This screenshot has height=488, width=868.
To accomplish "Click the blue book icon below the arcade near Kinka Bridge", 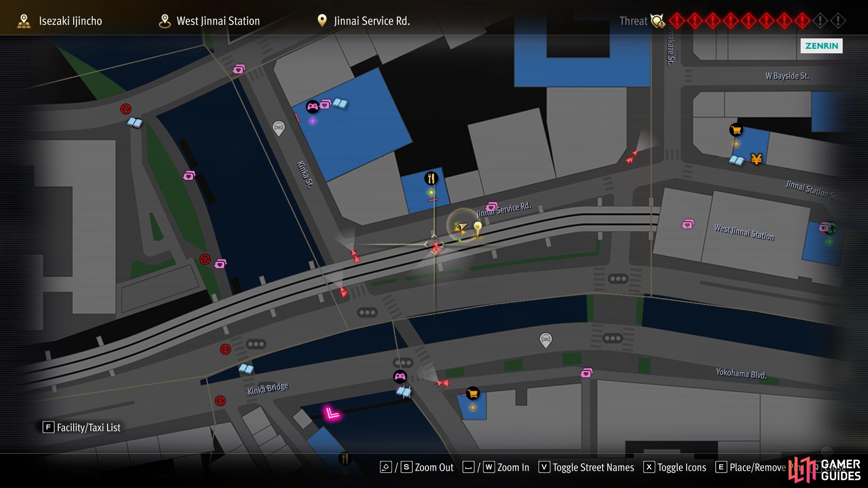I will 404,392.
